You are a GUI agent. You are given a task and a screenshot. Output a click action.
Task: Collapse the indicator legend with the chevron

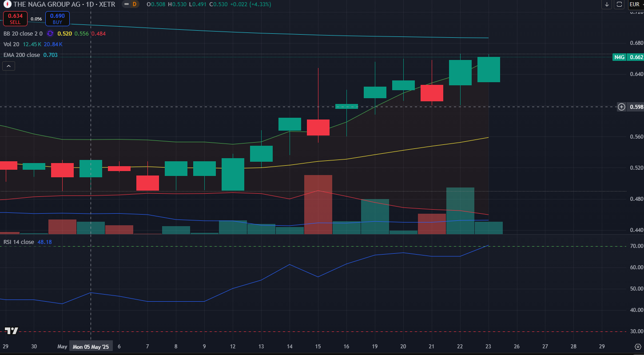[x=9, y=66]
